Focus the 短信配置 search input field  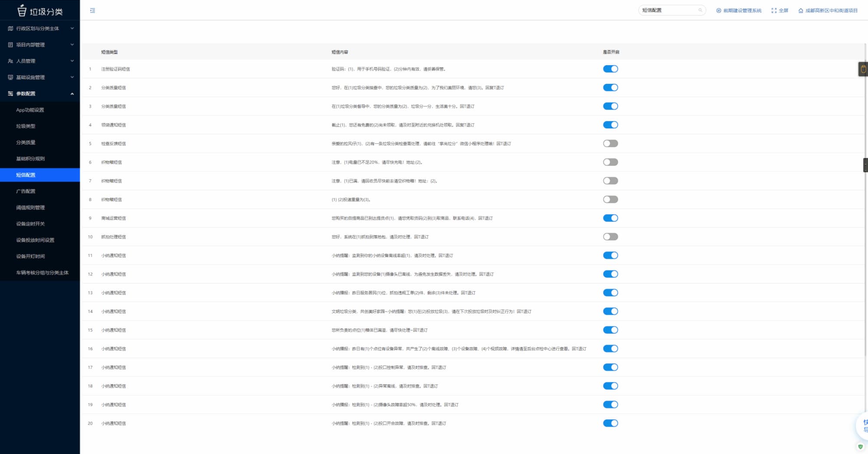[x=668, y=10]
